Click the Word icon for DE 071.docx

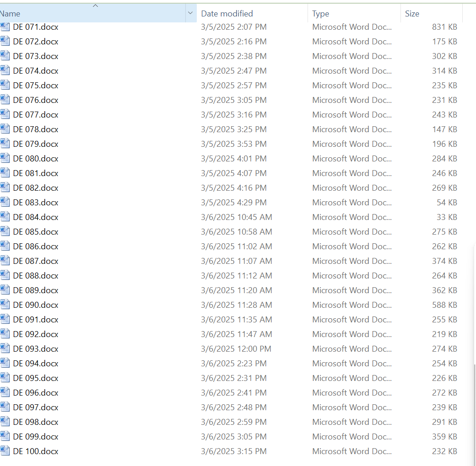pos(5,27)
